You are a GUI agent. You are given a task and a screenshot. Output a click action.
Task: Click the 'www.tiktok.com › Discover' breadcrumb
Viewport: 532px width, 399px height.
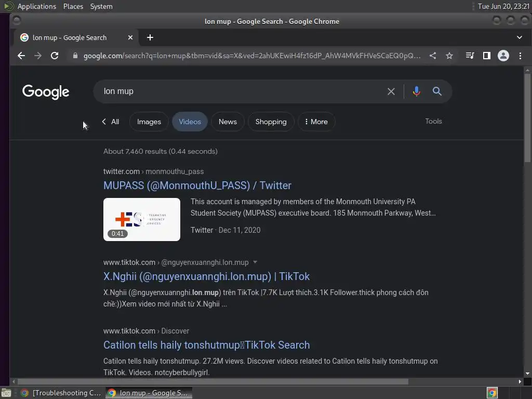tap(146, 331)
